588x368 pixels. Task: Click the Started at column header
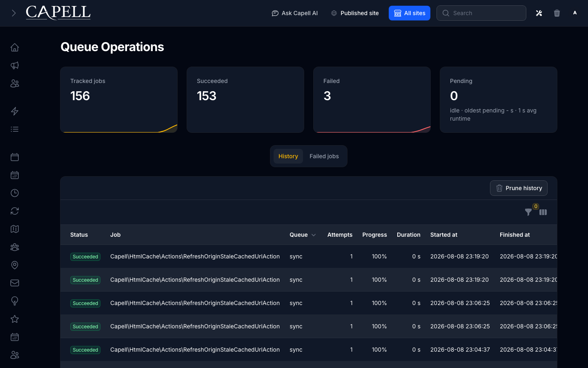444,235
